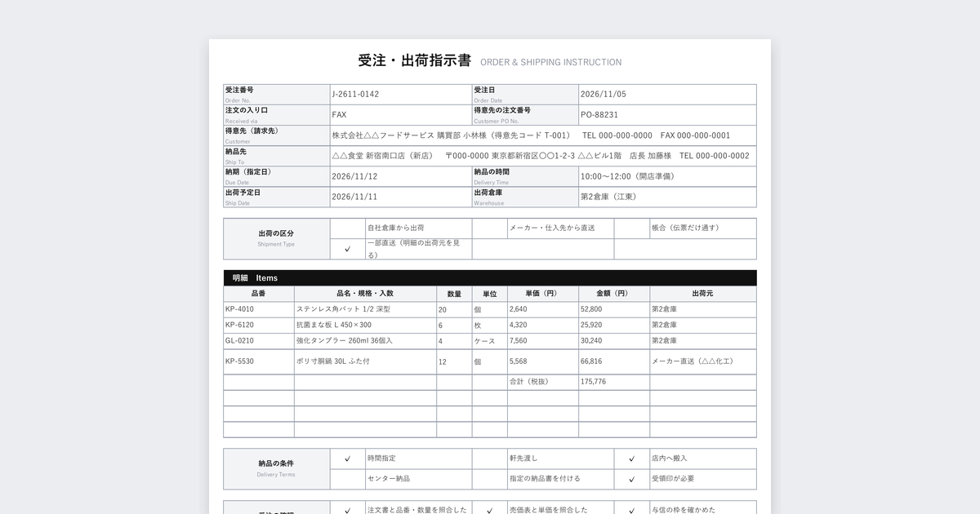
Task: Click the ORDER & SHIPPING INSTRUCTION subtitle
Action: pos(550,62)
